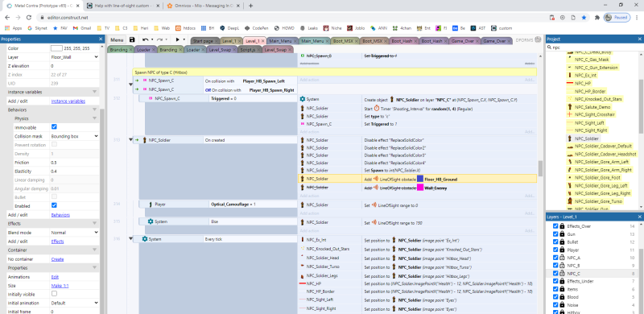Click the Friction value field
Screen dimensions: 644x314
tap(74, 163)
